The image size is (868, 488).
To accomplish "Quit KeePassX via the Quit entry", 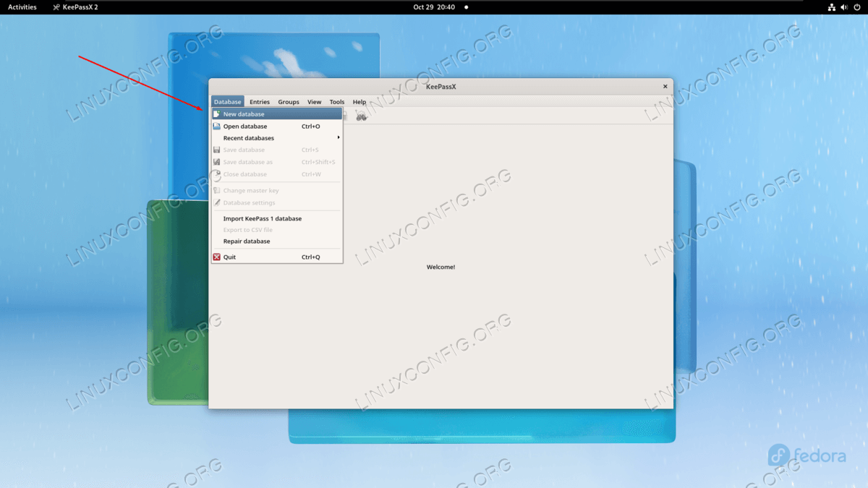I will click(x=276, y=257).
